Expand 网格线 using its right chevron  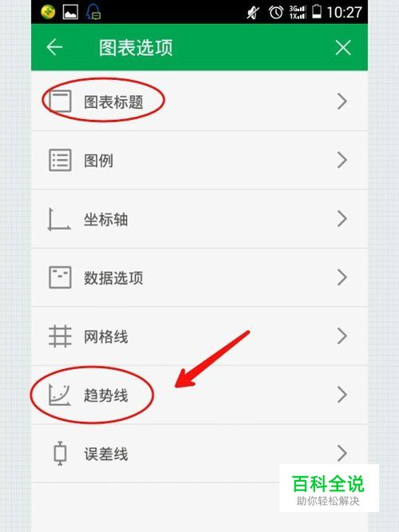click(x=342, y=335)
